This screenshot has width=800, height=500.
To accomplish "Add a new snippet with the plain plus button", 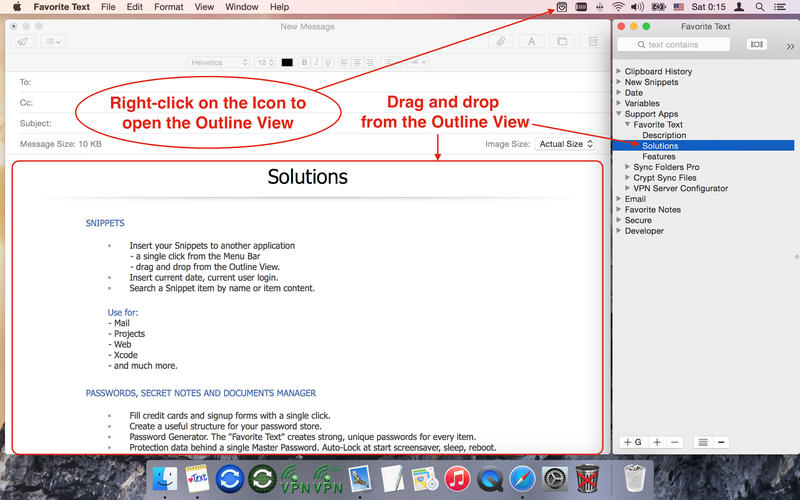I will (657, 442).
